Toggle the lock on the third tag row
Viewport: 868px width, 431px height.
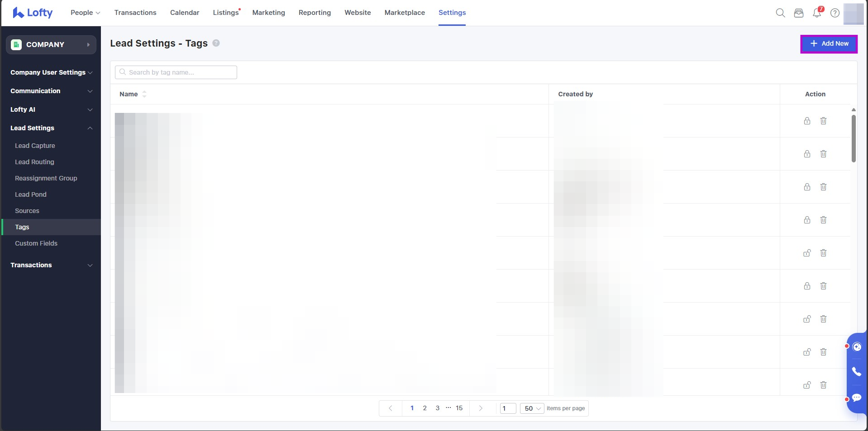click(x=807, y=187)
